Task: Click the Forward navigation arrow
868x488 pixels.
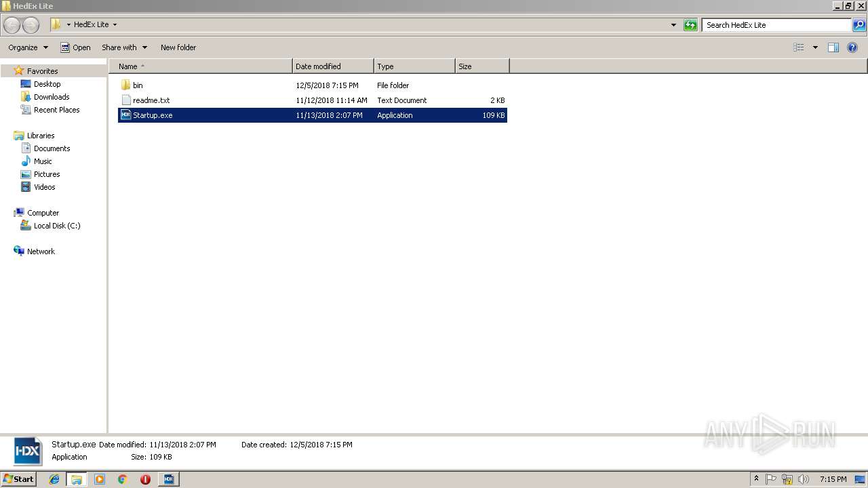Action: tap(31, 25)
